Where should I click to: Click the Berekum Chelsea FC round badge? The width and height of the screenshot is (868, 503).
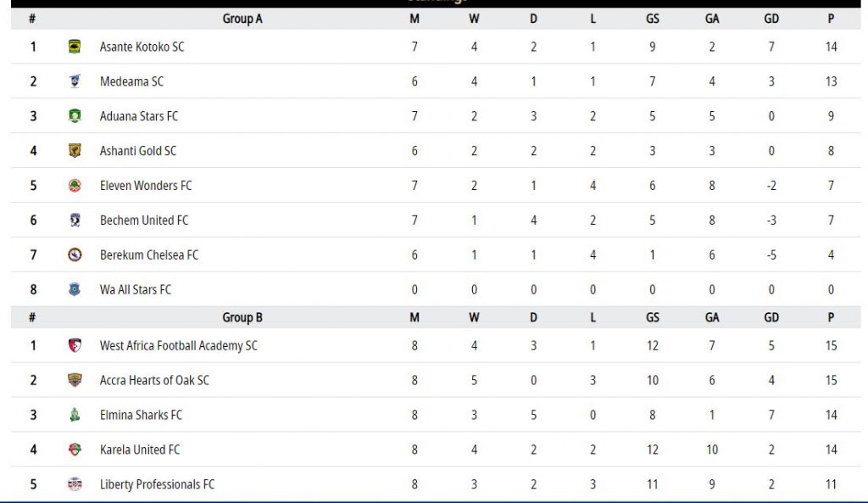[75, 254]
